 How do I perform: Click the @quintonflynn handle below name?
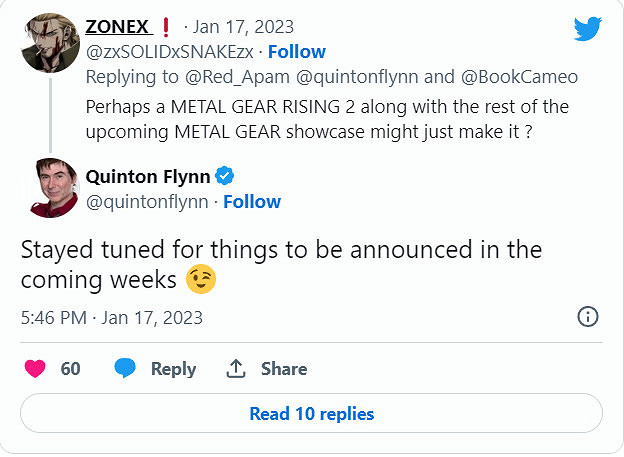147,202
